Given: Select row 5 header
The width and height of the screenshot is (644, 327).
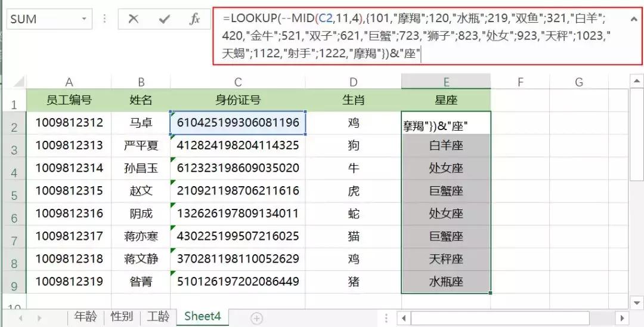Looking at the screenshot, I should coord(14,192).
